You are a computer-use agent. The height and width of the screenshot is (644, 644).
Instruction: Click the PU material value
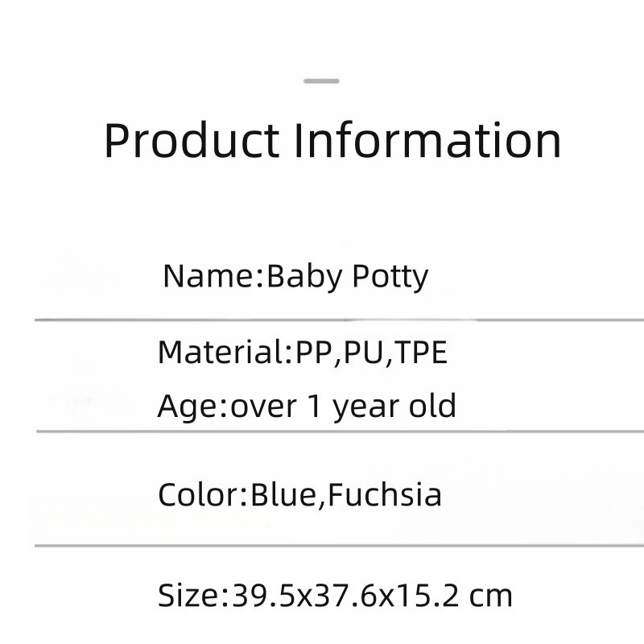pyautogui.click(x=360, y=353)
